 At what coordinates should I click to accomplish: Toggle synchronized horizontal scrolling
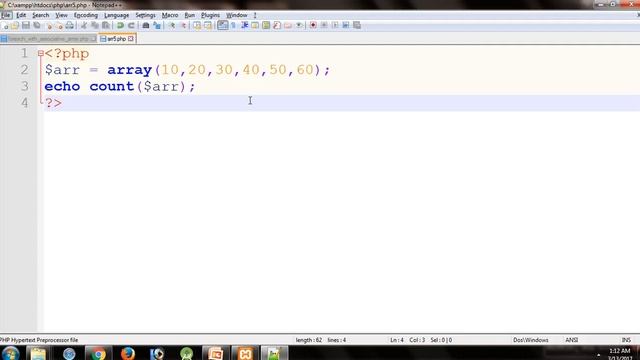pos(208,25)
